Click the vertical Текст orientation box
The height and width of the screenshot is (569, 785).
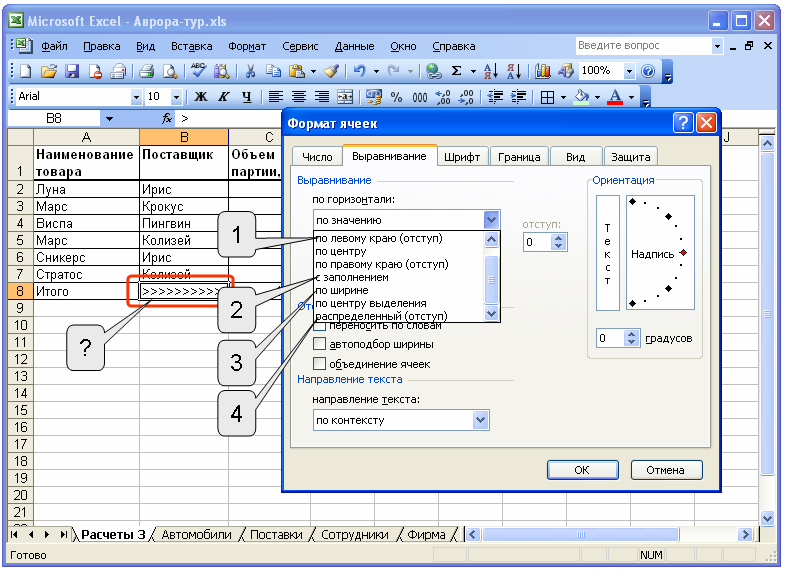608,253
